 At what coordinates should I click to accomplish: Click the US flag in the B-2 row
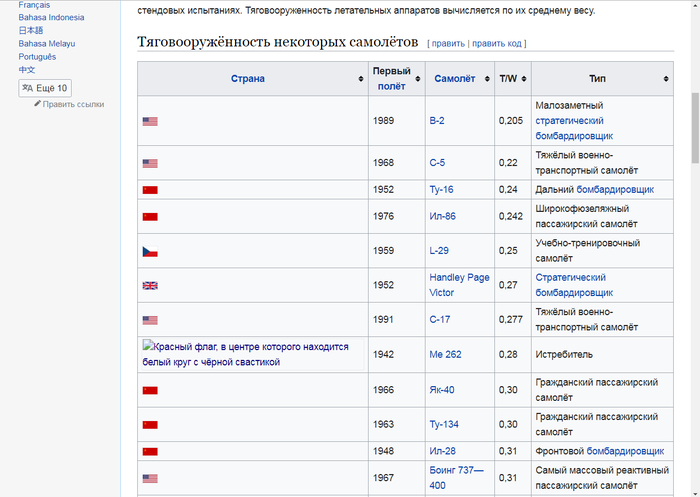(150, 121)
